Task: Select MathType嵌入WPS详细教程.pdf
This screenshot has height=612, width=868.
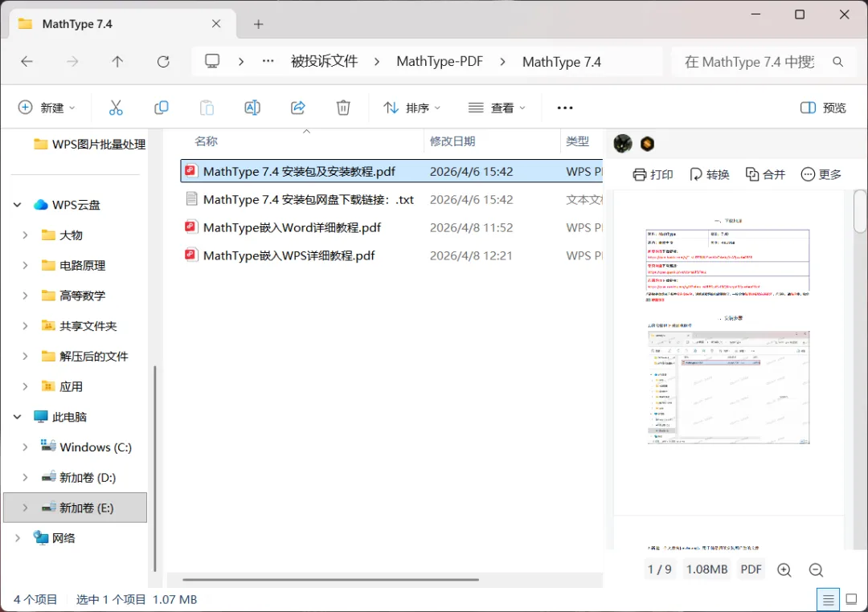Action: [391, 255]
